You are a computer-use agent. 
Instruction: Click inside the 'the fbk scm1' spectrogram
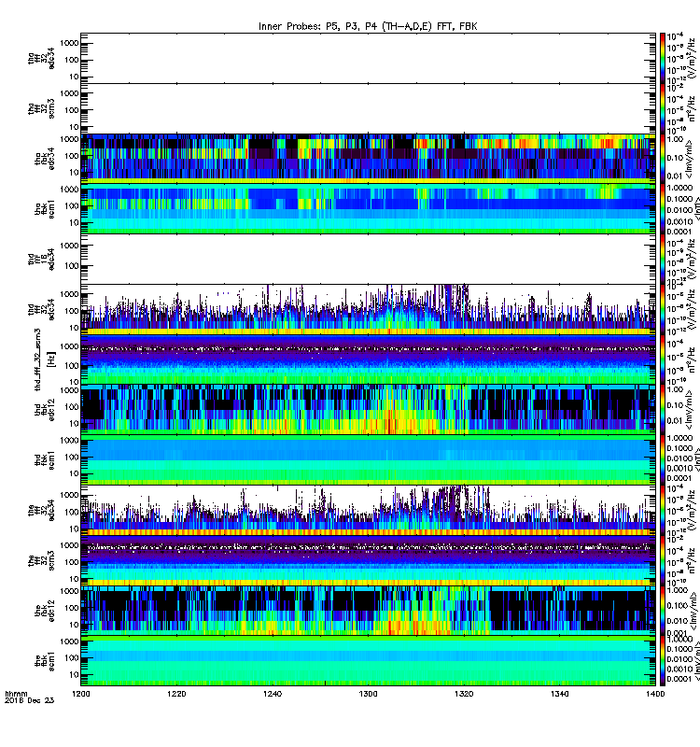(368, 661)
